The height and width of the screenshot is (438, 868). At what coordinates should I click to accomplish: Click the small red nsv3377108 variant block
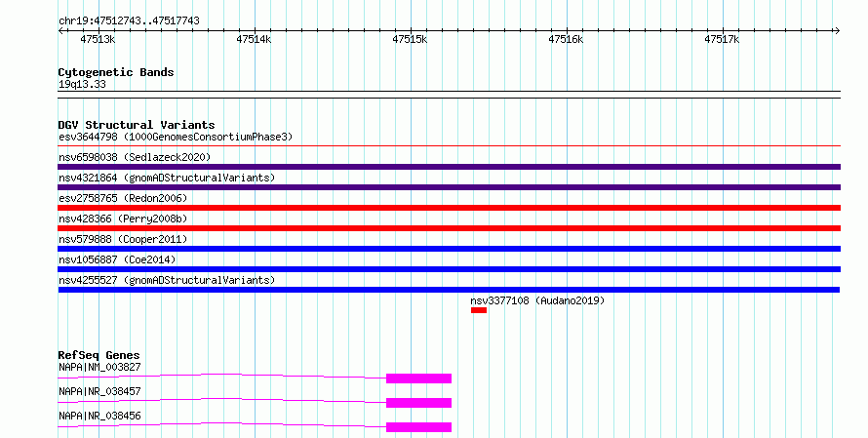tap(479, 310)
